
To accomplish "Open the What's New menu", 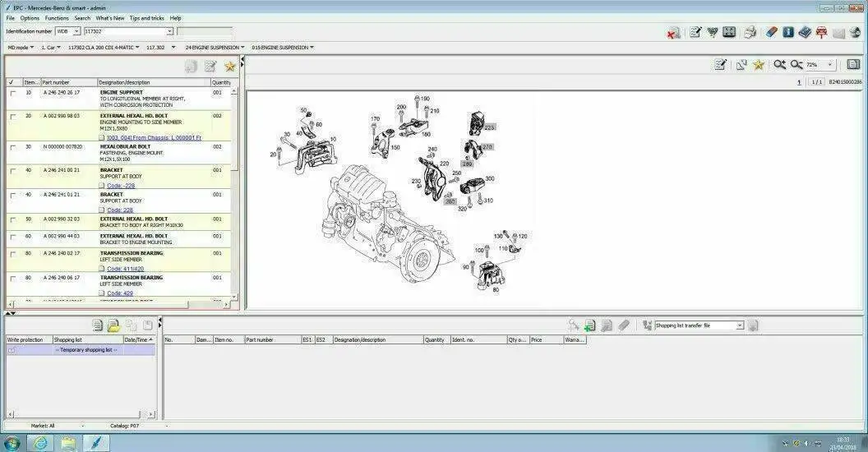I will [x=110, y=18].
